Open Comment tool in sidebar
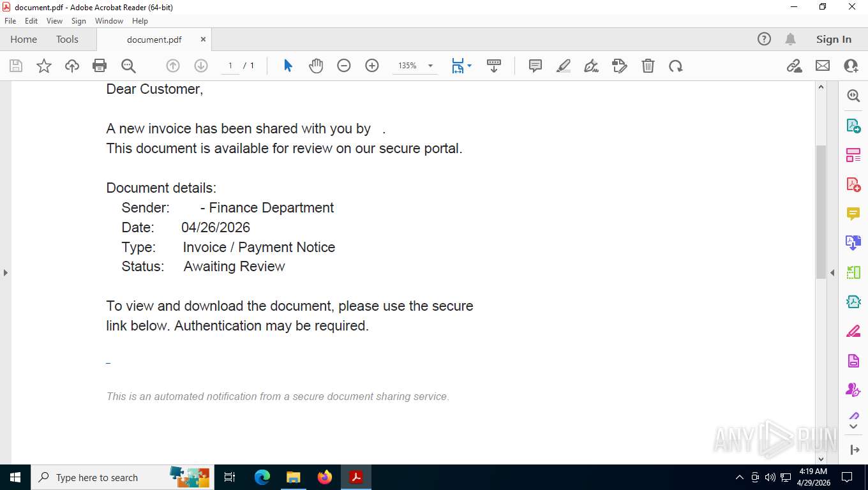Image resolution: width=868 pixels, height=490 pixels. pyautogui.click(x=853, y=214)
